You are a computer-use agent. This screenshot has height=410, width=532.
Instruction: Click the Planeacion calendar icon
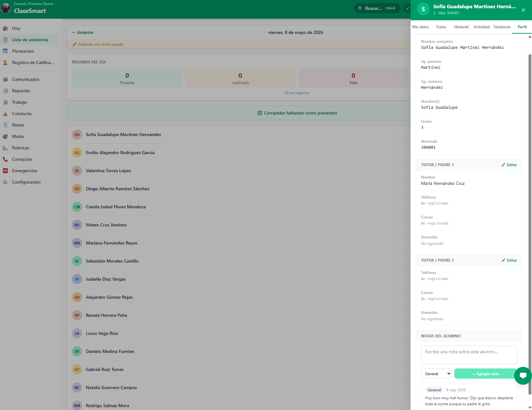(x=5, y=51)
